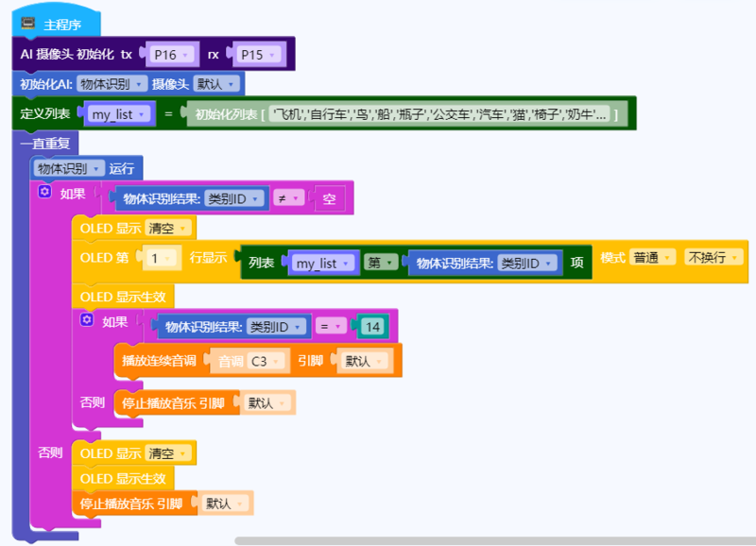Click the 空 value block
Screen dimensions: 756x546
[x=330, y=198]
